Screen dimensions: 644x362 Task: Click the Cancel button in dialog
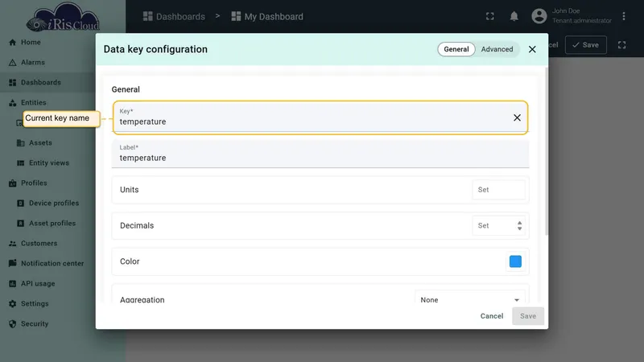(492, 316)
